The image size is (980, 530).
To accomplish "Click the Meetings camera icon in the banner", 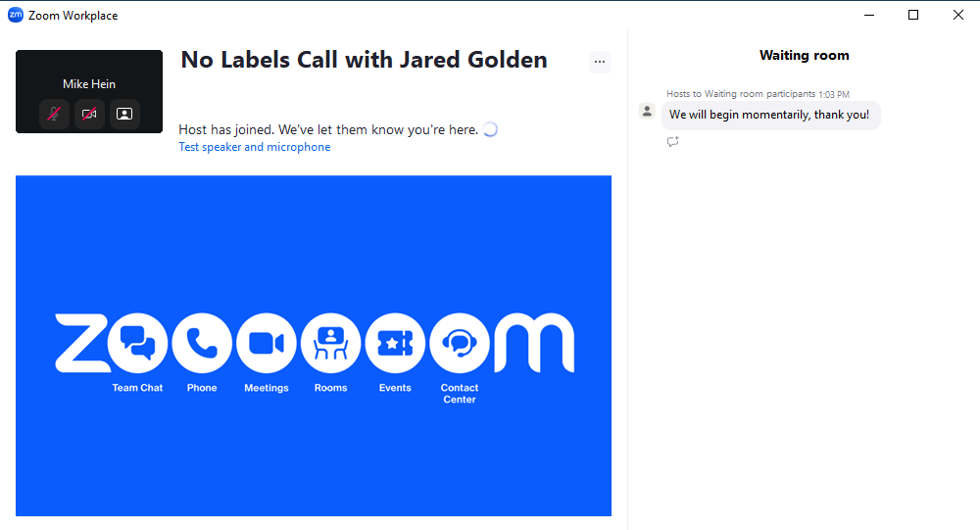I will coord(267,343).
